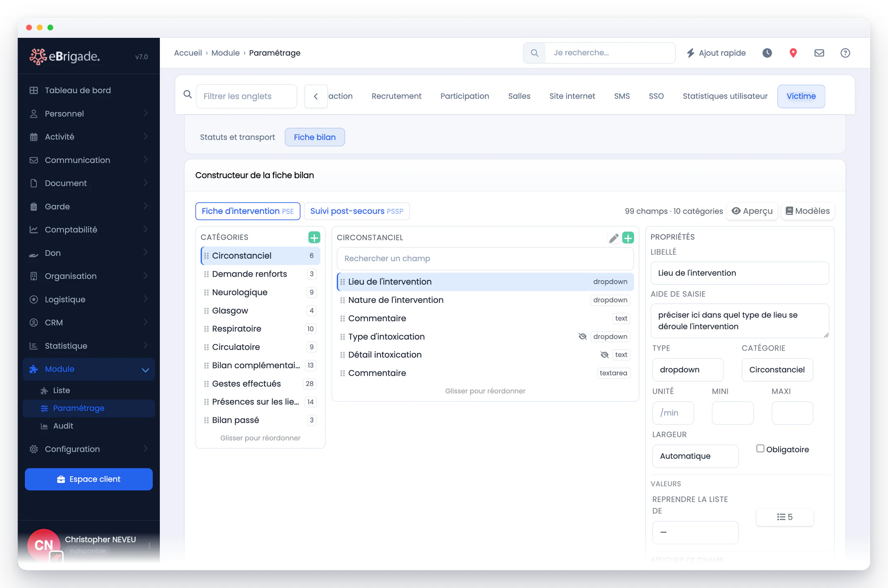888x588 pixels.
Task: Click the global search magnifier icon
Action: click(x=534, y=53)
